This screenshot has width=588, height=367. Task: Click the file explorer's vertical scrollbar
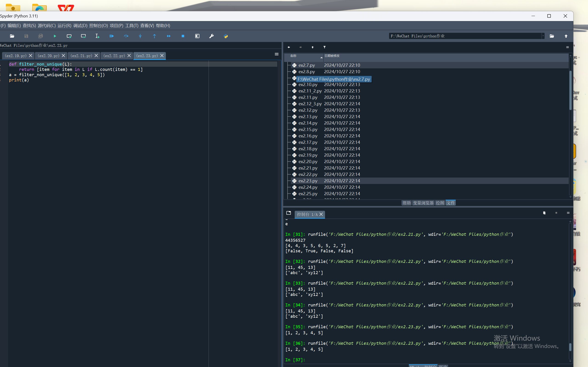tap(570, 90)
